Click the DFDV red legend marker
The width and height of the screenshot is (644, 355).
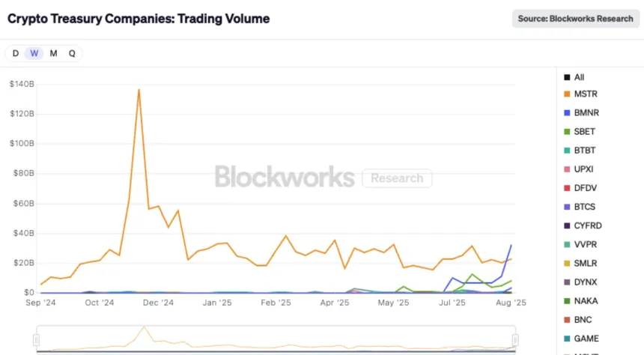tap(568, 188)
